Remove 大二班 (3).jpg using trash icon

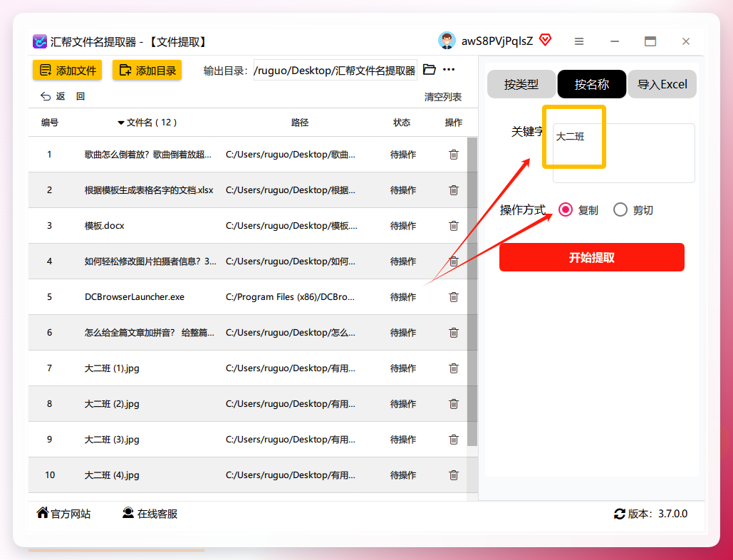[454, 440]
